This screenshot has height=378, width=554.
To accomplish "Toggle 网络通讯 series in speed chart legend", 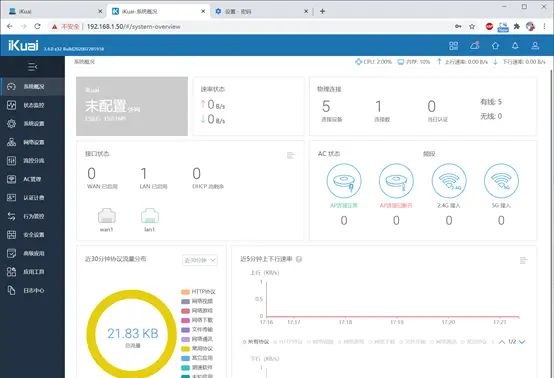I will click(443, 342).
